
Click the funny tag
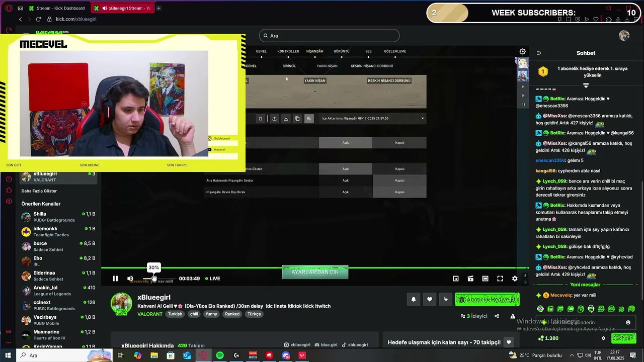point(211,314)
